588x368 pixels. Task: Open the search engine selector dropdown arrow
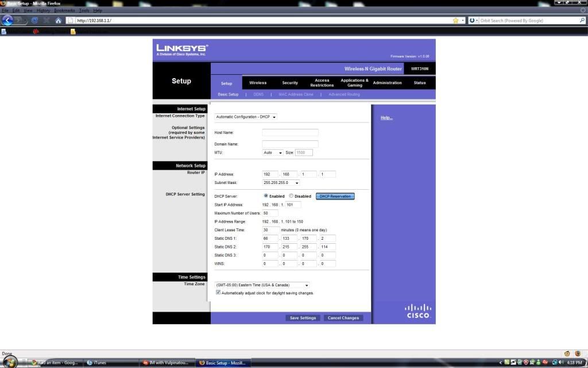coord(477,20)
